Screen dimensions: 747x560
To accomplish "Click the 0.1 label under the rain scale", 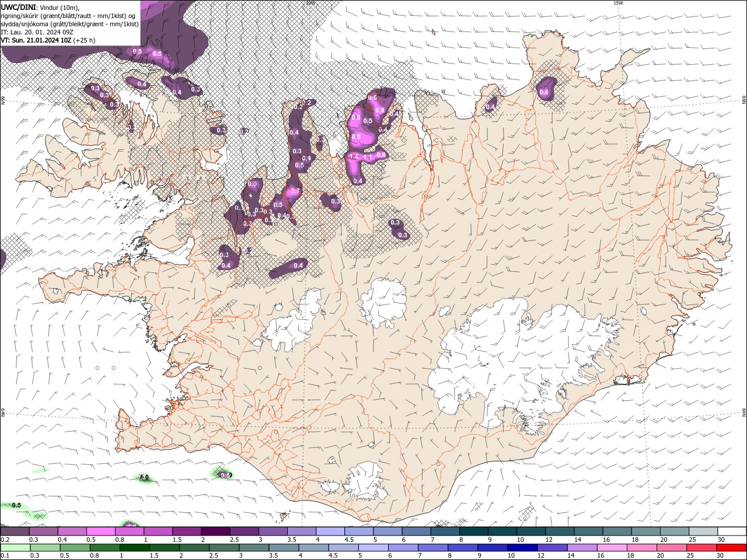I will click(x=5, y=556).
